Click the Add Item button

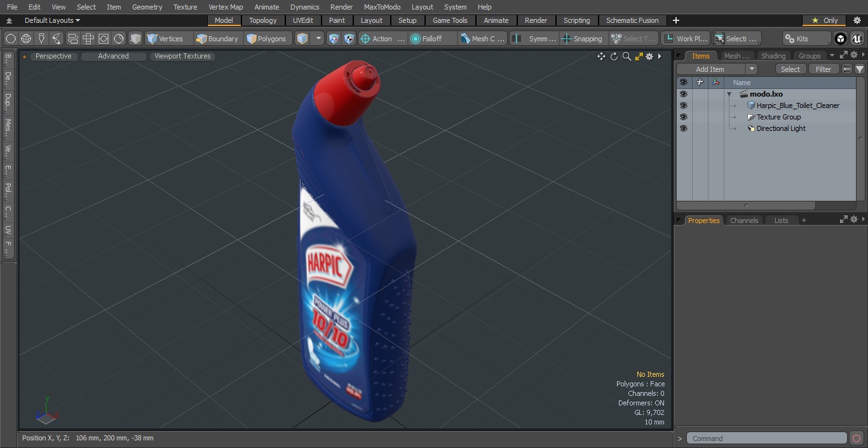click(710, 69)
